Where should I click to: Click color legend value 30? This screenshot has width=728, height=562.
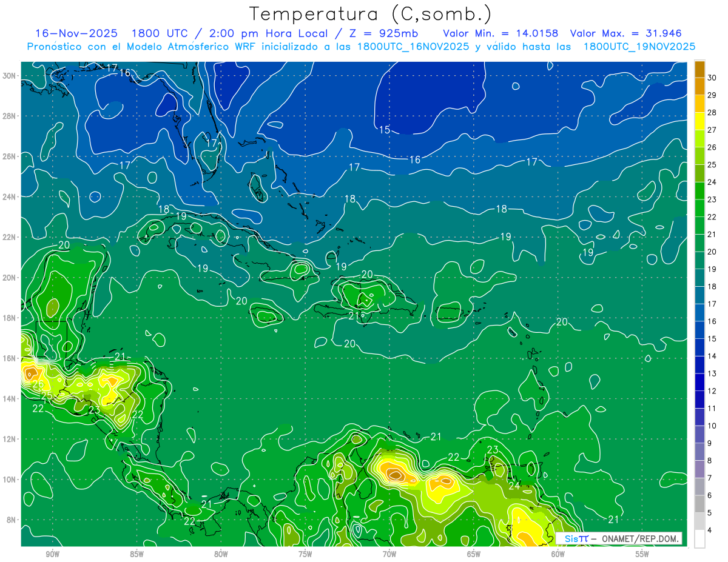[712, 78]
